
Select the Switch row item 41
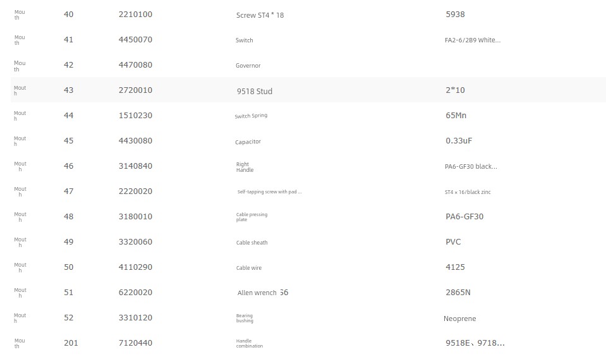(x=308, y=39)
